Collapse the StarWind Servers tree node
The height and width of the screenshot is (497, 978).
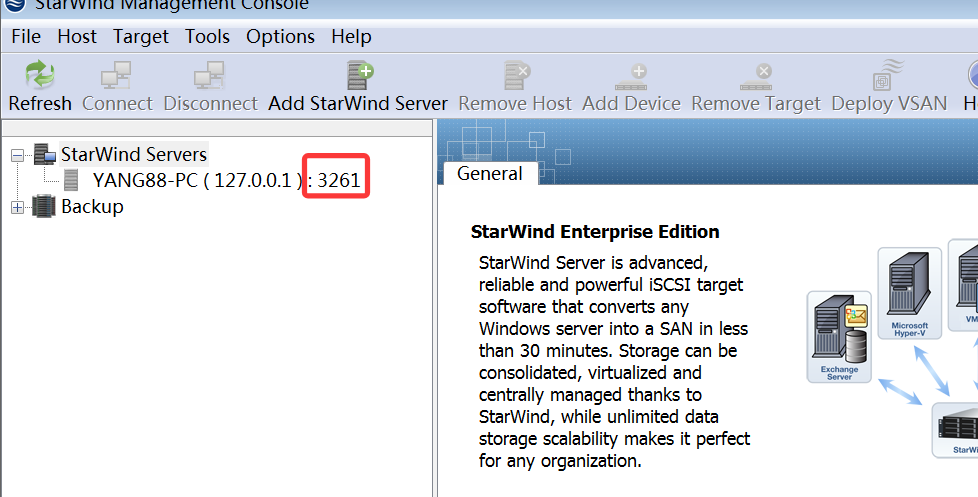pyautogui.click(x=17, y=155)
